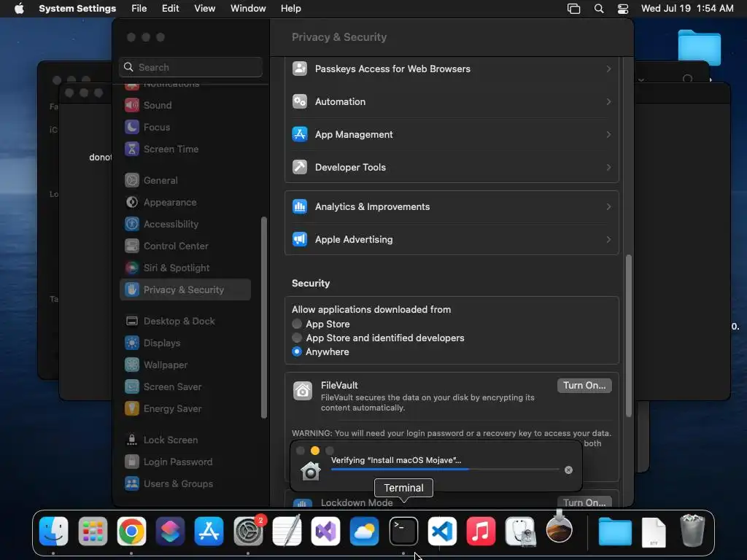The height and width of the screenshot is (560, 747).
Task: Open the Edit menu
Action: (x=170, y=9)
